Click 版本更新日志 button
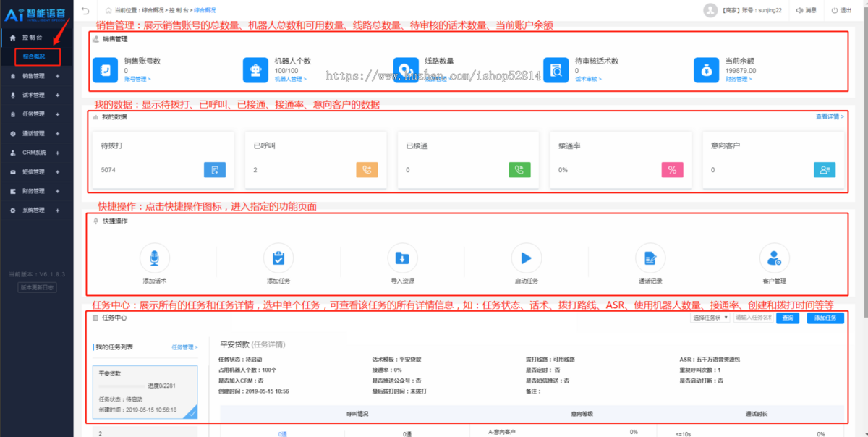 (37, 287)
